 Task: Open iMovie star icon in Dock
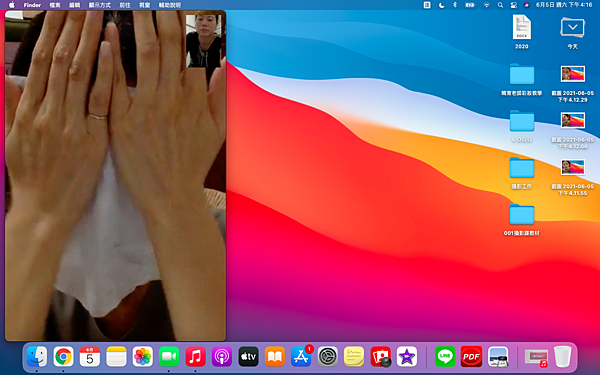[x=407, y=357]
